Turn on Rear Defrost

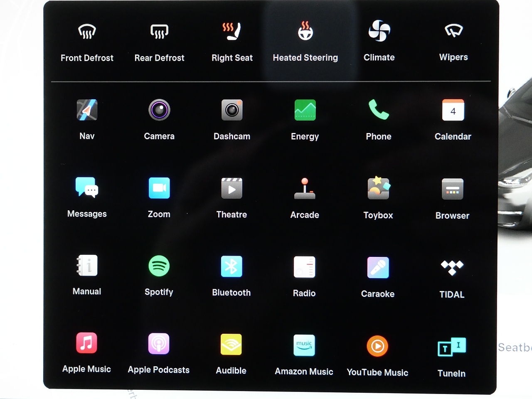pos(159,32)
